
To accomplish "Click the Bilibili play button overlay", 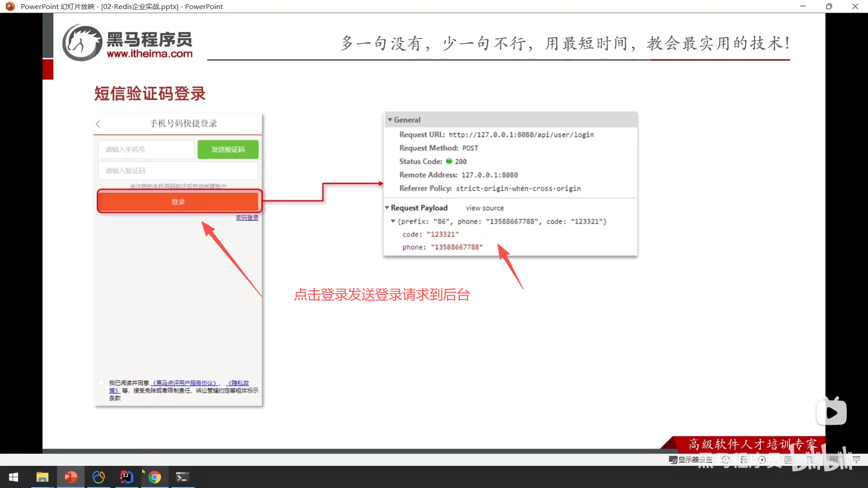I will pyautogui.click(x=831, y=413).
